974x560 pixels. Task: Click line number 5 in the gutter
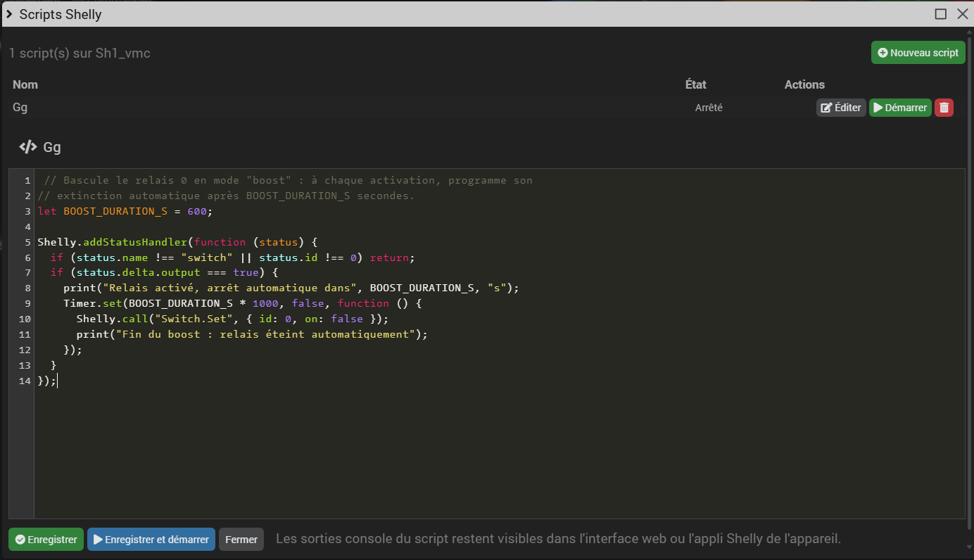click(x=27, y=242)
